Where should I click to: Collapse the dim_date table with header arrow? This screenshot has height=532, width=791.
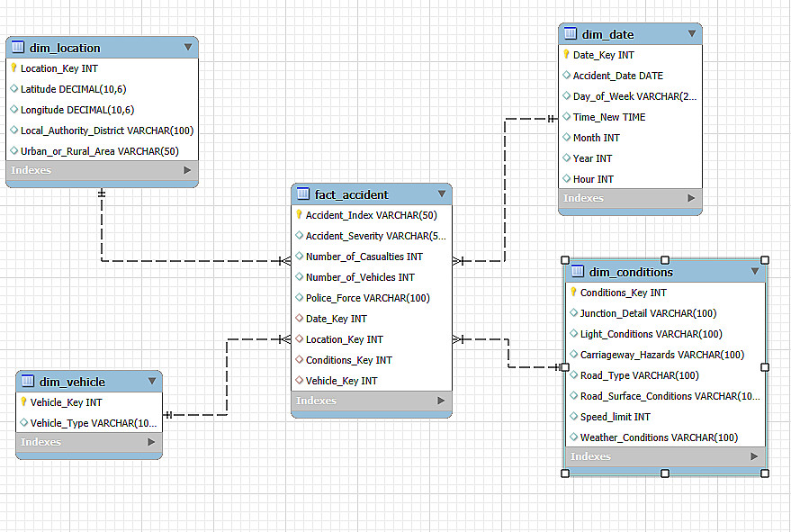tap(692, 33)
